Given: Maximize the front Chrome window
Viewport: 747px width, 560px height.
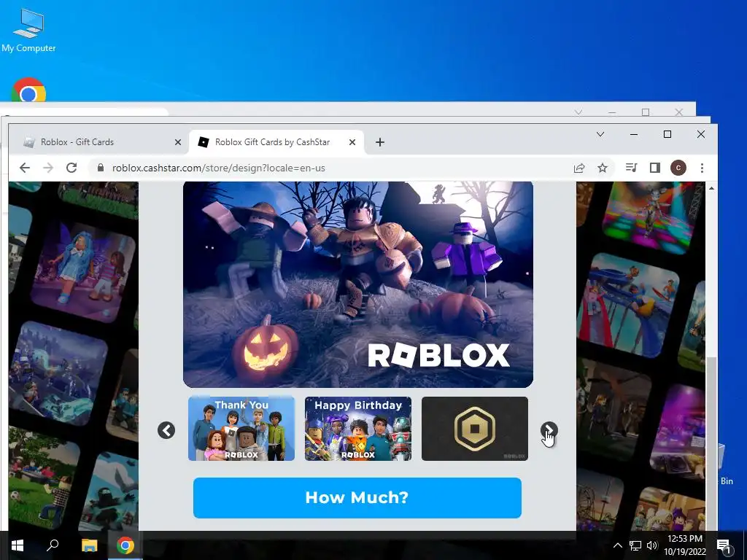Looking at the screenshot, I should [667, 134].
